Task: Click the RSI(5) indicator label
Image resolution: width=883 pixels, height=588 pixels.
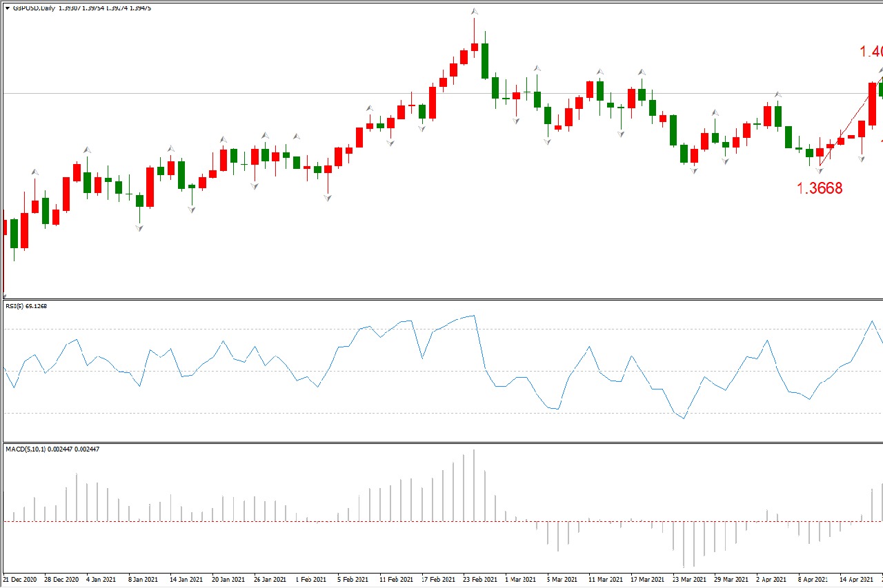Action: pos(26,306)
